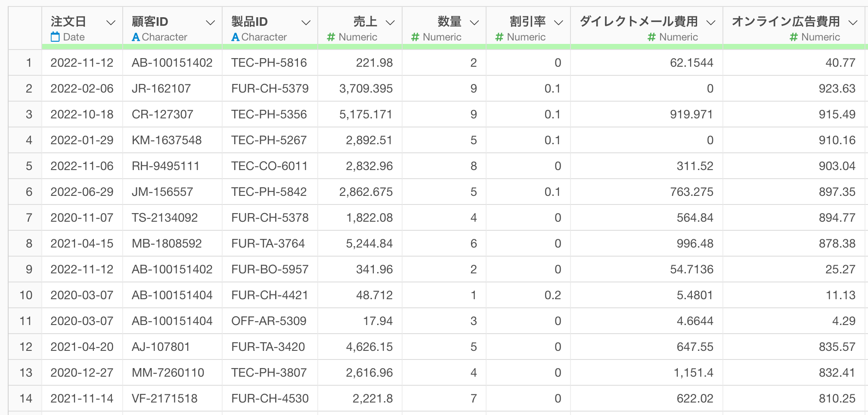Select the ダイレクトメール費用 column header name
Image resolution: width=868 pixels, height=415 pixels.
pos(638,22)
